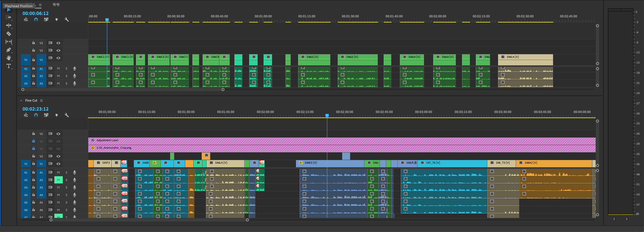
Task: Hide the V2 track in Fine Cut
Action: point(59,156)
